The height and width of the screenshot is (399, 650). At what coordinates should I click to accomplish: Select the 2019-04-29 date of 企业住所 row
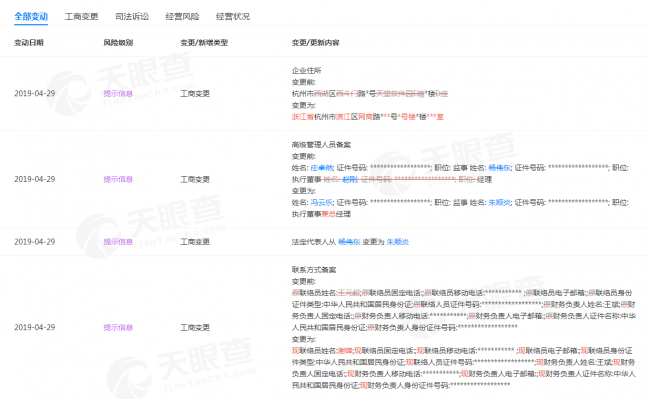pos(35,94)
